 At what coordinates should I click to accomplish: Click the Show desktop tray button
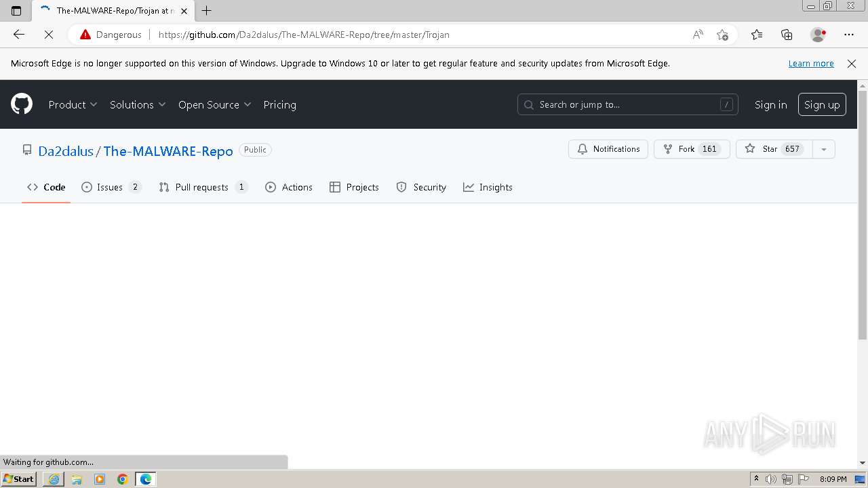point(861,479)
